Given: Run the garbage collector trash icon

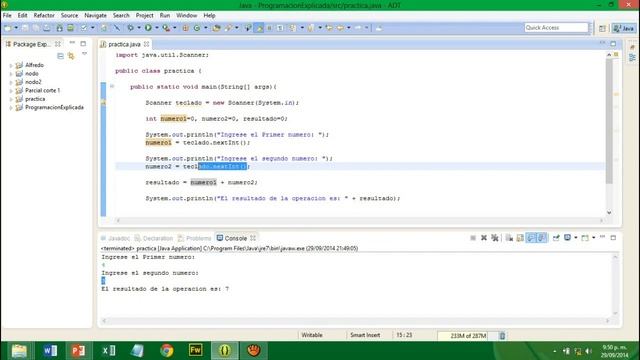Looking at the screenshot, I should 502,336.
